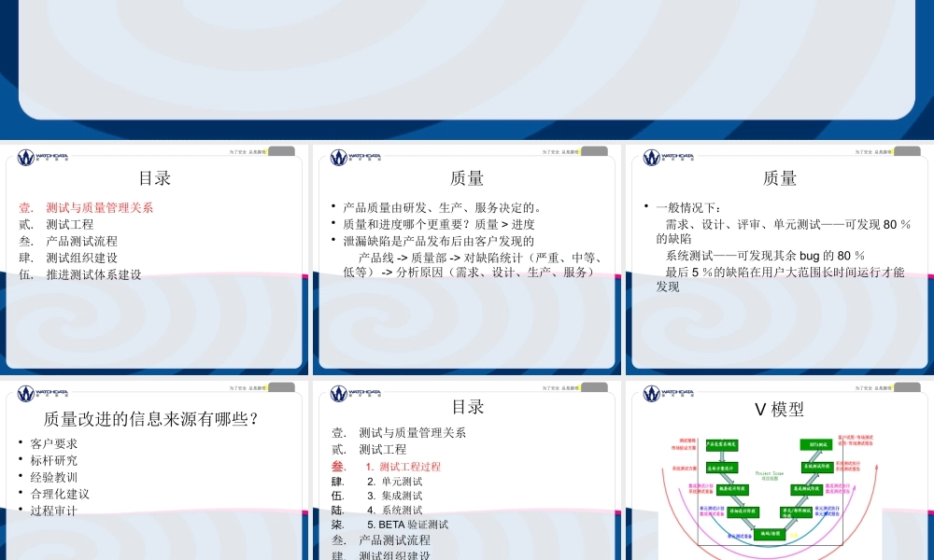934x560 pixels.
Task: Click bullet 客户要求
Action: (48, 443)
